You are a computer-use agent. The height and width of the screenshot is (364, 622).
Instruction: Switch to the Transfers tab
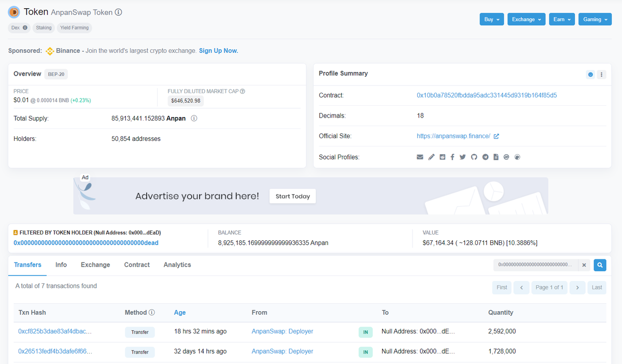27,265
